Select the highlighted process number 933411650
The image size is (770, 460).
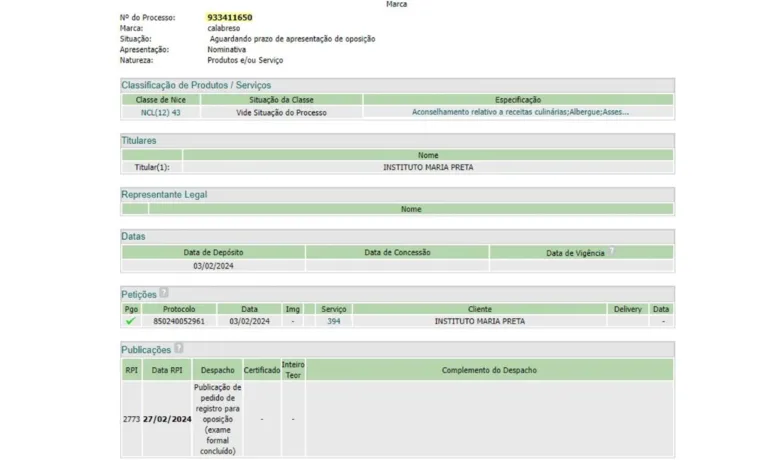coord(229,18)
